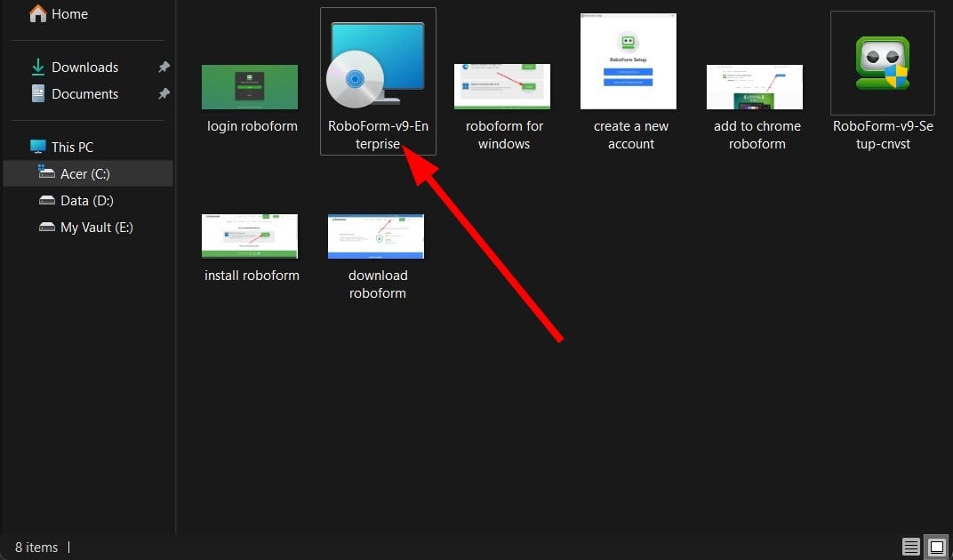953x560 pixels.
Task: Open the My Vault (E:) drive
Action: pyautogui.click(x=97, y=228)
